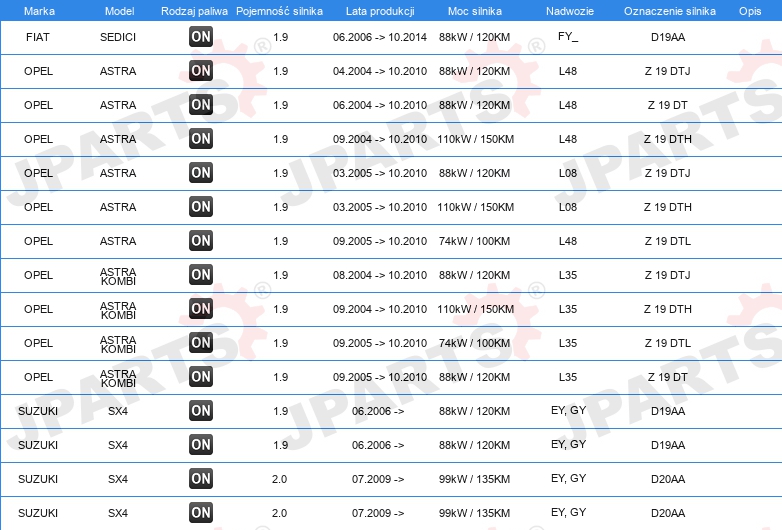Image resolution: width=782 pixels, height=530 pixels.
Task: Click the ON diesel icon in FIAT SEDICI row
Action: point(201,36)
